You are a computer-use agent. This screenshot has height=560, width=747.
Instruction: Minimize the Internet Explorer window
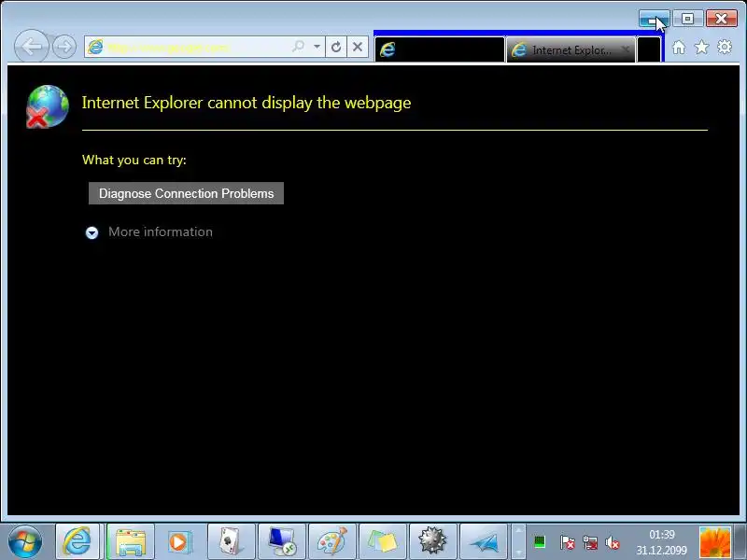point(655,19)
